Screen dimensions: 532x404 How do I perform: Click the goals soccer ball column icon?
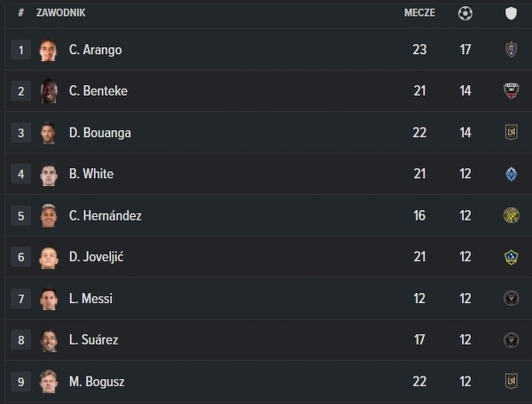pyautogui.click(x=465, y=13)
